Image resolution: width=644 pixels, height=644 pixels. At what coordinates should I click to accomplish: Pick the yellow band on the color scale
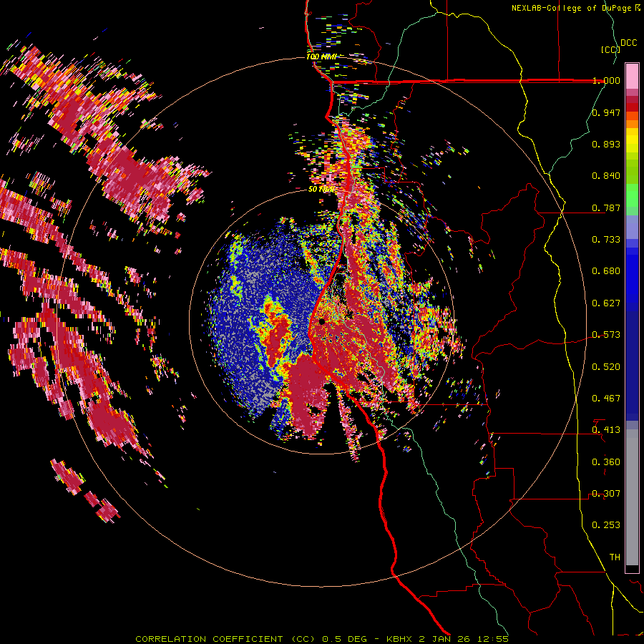tap(632, 142)
